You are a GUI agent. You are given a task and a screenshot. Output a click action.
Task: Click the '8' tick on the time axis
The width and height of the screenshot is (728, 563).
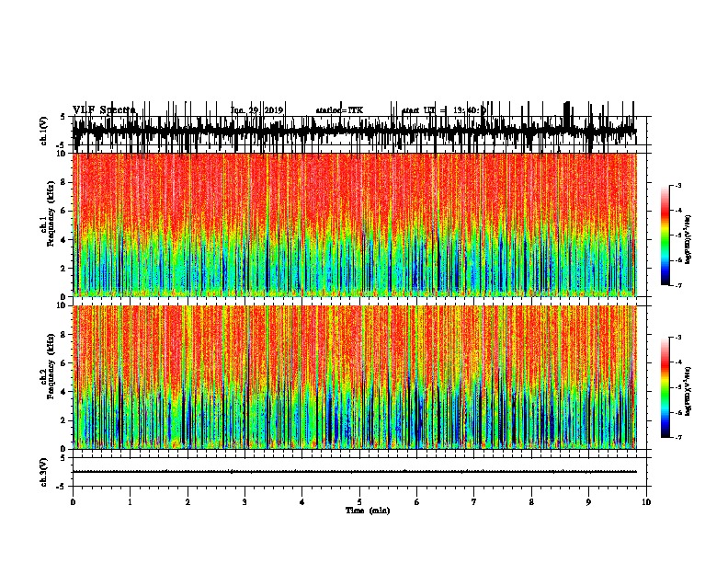pyautogui.click(x=531, y=502)
